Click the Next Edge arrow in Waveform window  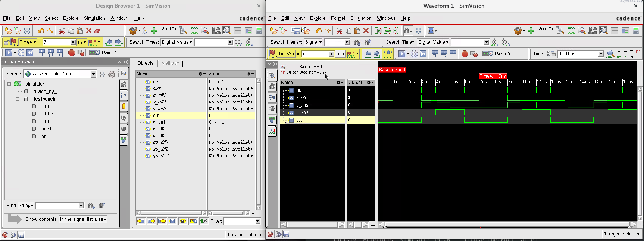(x=377, y=54)
